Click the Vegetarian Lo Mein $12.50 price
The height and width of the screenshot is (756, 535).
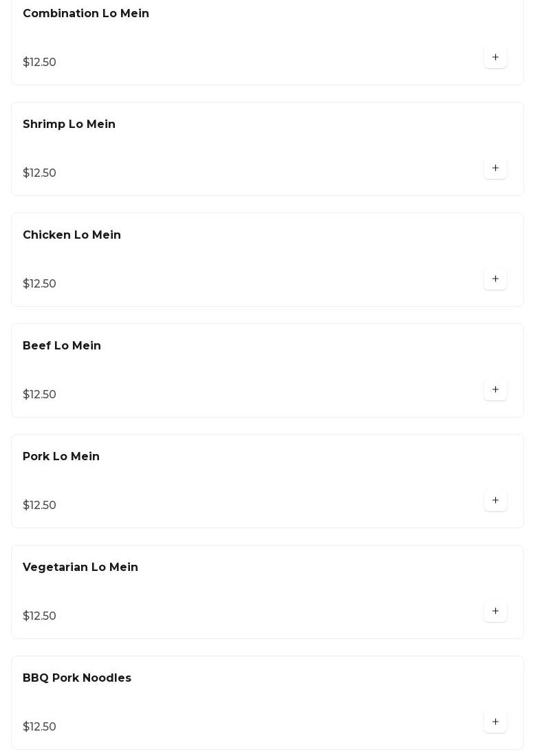[x=39, y=616]
